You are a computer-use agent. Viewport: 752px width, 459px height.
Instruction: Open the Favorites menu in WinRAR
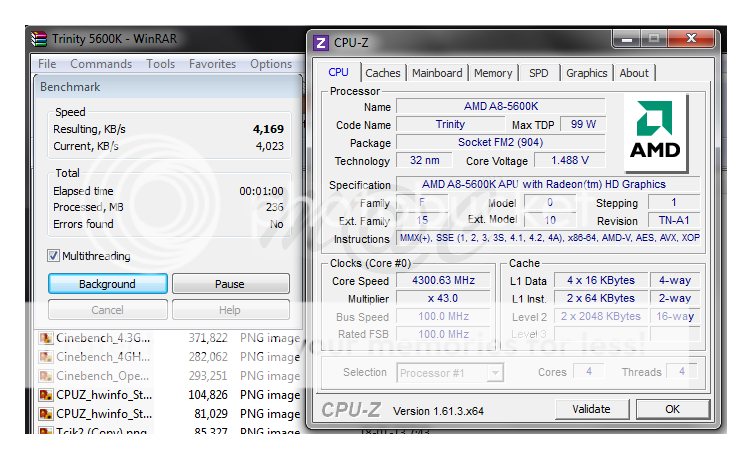[212, 64]
